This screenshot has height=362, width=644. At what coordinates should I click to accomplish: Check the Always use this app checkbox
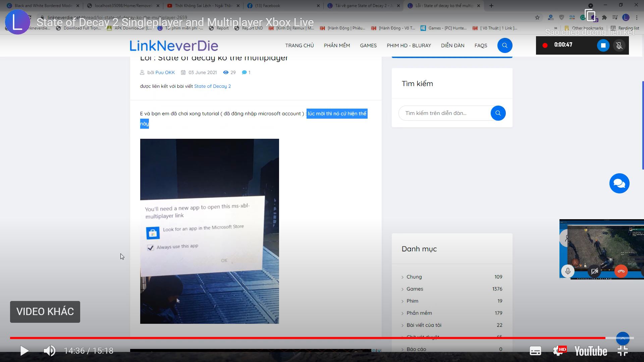[151, 248]
